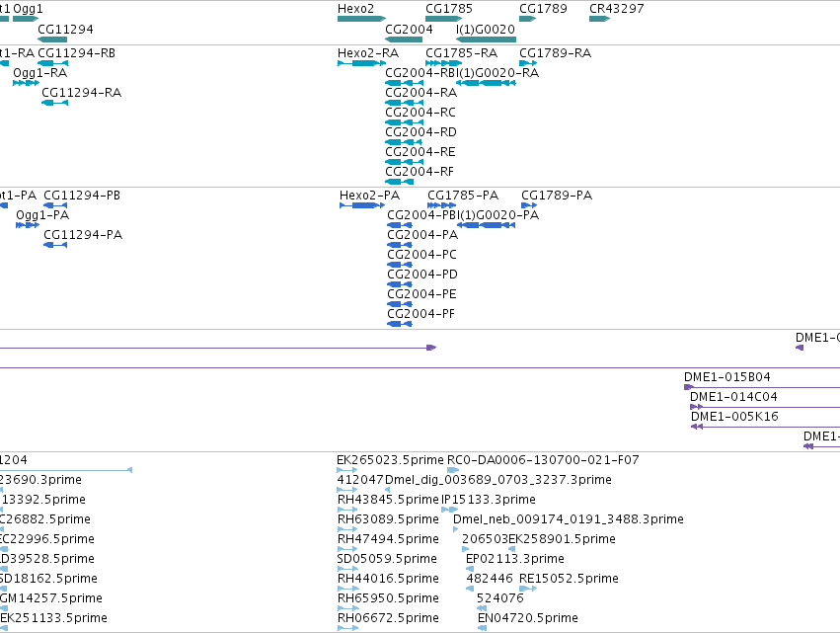Select the CG11294-PA protein feature
This screenshot has width=840, height=633.
(55, 246)
